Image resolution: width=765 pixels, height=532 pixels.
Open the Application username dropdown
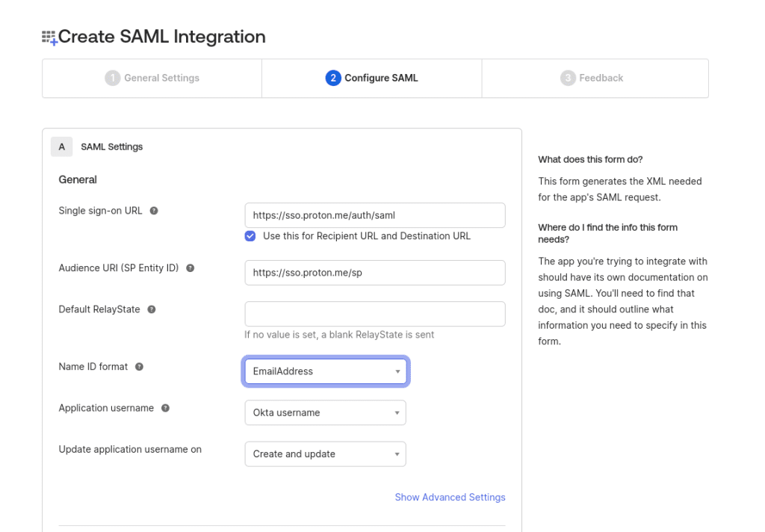pyautogui.click(x=325, y=412)
